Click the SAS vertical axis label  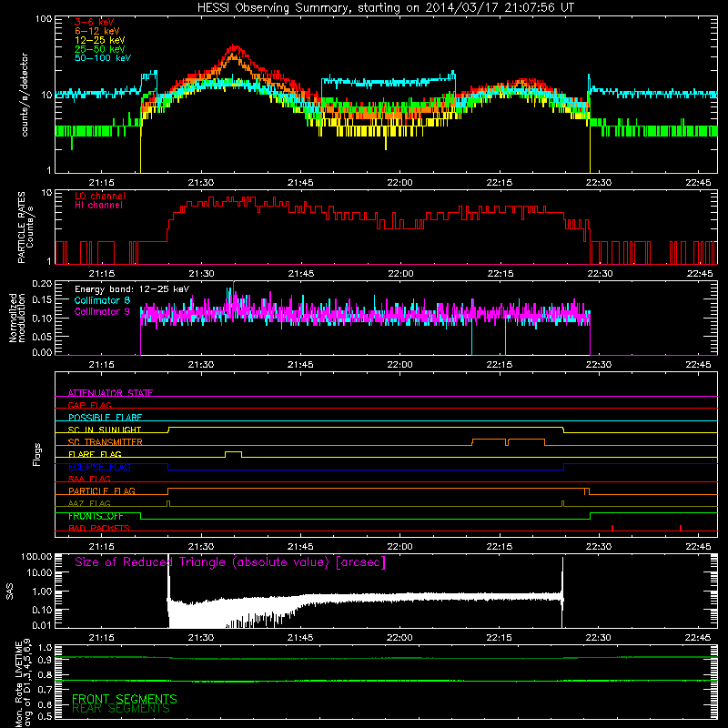coord(9,592)
